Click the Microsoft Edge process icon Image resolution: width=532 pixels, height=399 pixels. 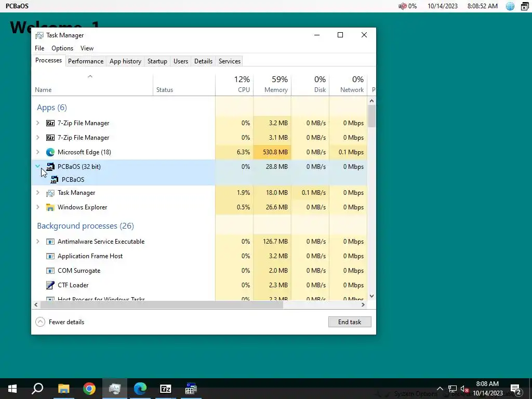(x=50, y=152)
